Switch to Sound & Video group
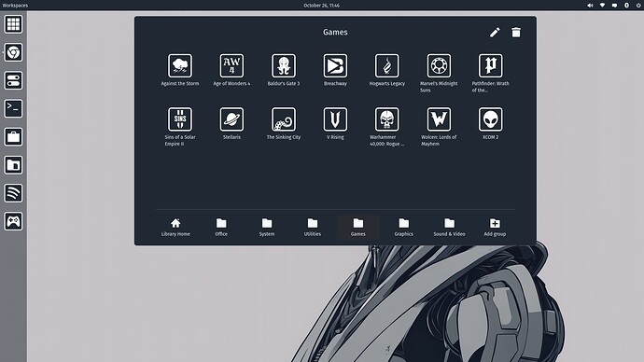The image size is (644, 362). [x=449, y=228]
